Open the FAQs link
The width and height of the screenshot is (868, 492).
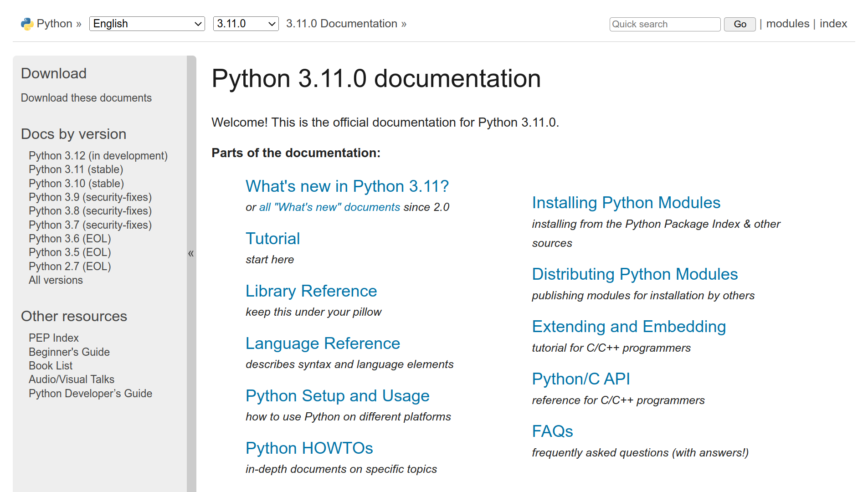pos(552,431)
